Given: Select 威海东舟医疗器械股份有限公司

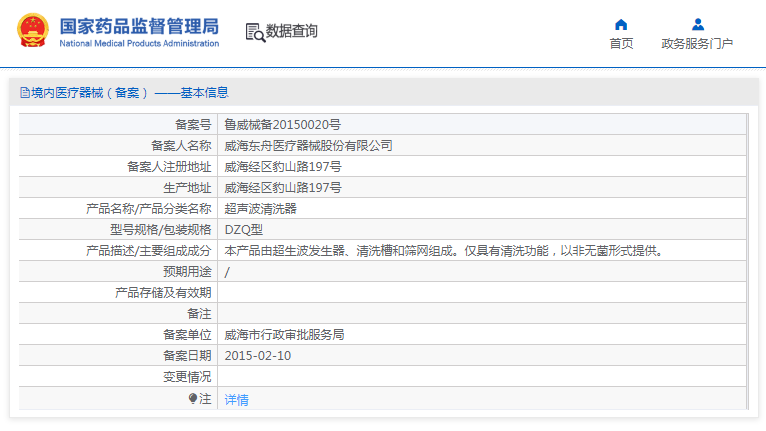Looking at the screenshot, I should coord(308,146).
